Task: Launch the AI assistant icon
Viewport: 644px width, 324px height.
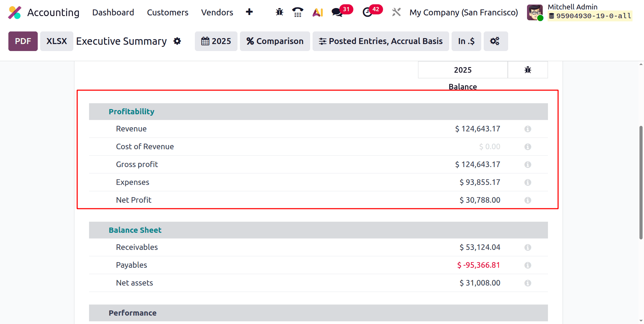Action: 317,12
